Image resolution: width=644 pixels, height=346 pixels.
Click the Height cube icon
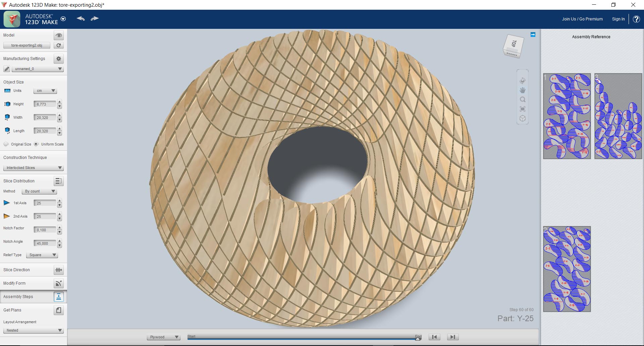click(x=7, y=104)
